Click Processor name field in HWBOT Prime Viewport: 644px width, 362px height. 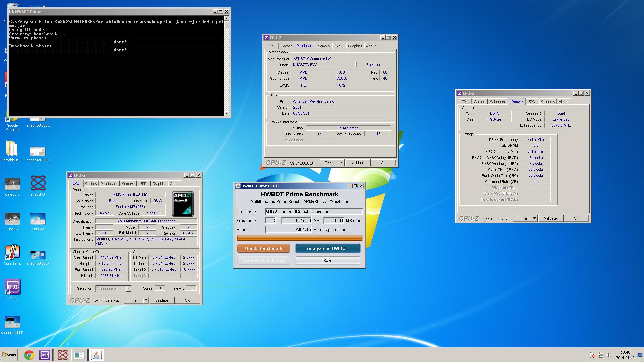[314, 212]
